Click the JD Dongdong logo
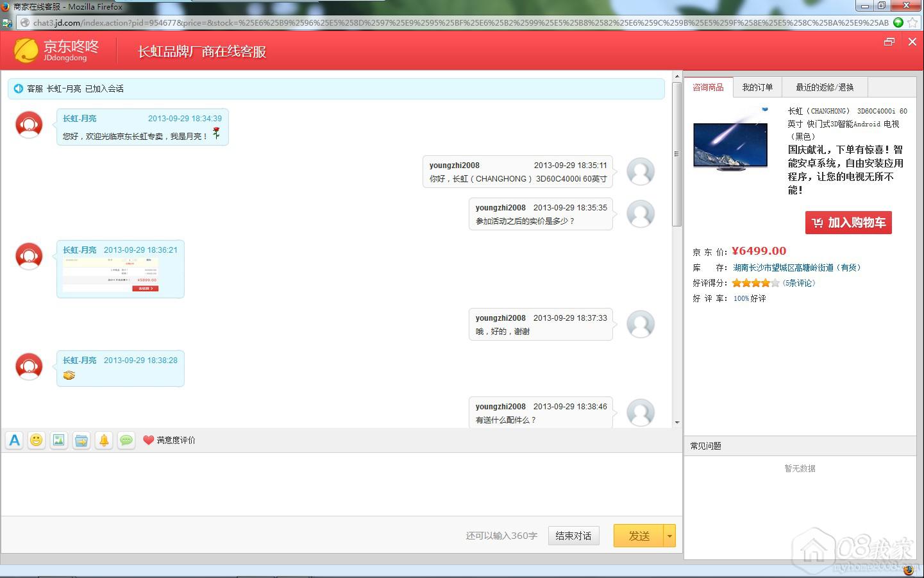Image resolution: width=924 pixels, height=578 pixels. click(x=56, y=51)
